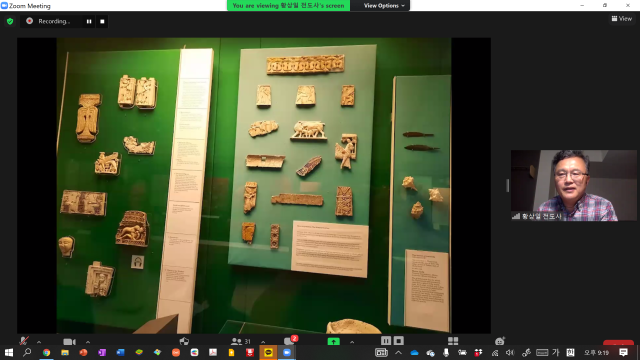
Task: Open PowerPoint from taskbar
Action: (83, 352)
